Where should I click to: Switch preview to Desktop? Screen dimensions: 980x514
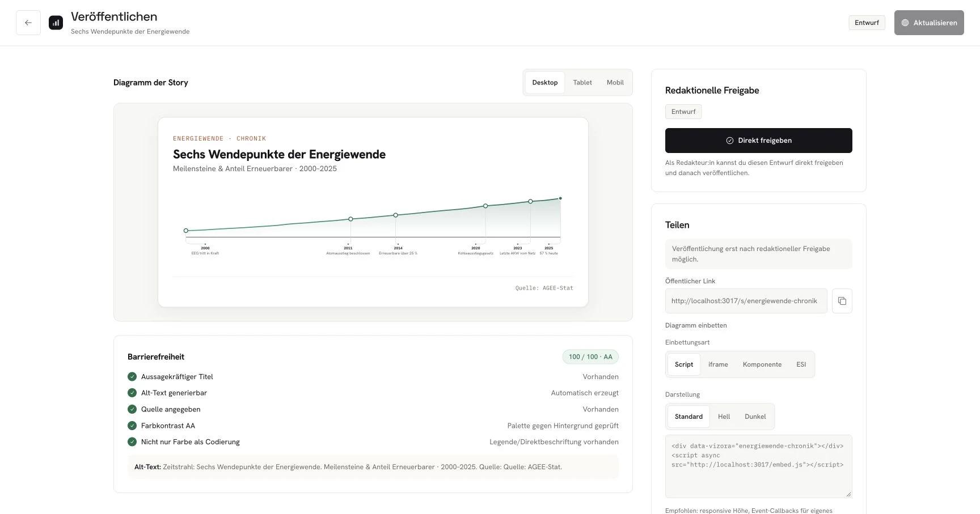(x=545, y=83)
